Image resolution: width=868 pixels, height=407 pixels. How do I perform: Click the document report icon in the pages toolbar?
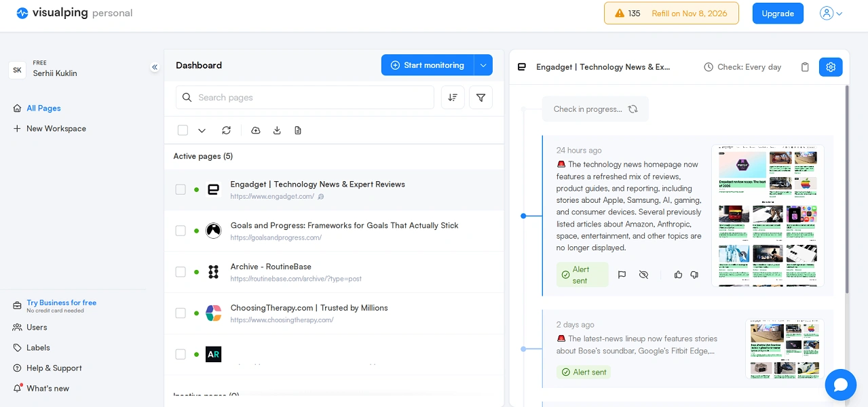click(x=298, y=130)
